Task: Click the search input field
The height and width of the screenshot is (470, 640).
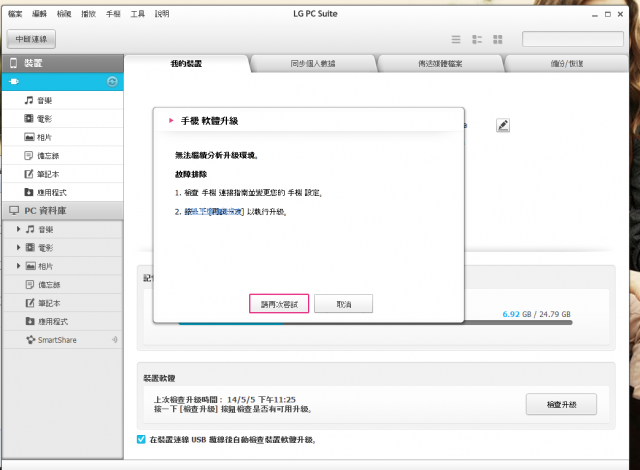Action: [573, 39]
